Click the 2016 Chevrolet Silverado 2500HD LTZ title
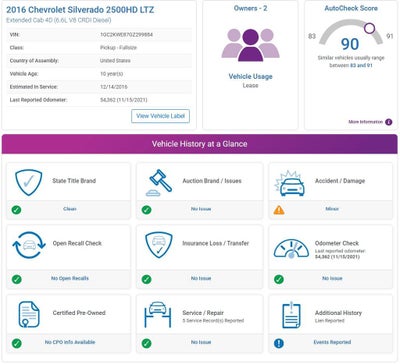 80,10
